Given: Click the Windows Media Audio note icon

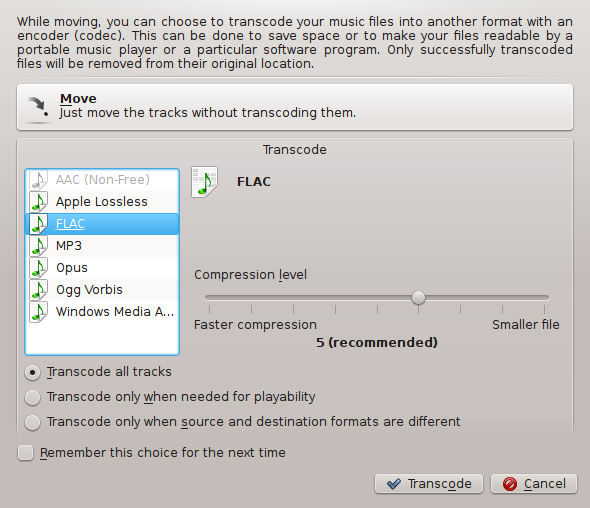Looking at the screenshot, I should click(x=39, y=312).
